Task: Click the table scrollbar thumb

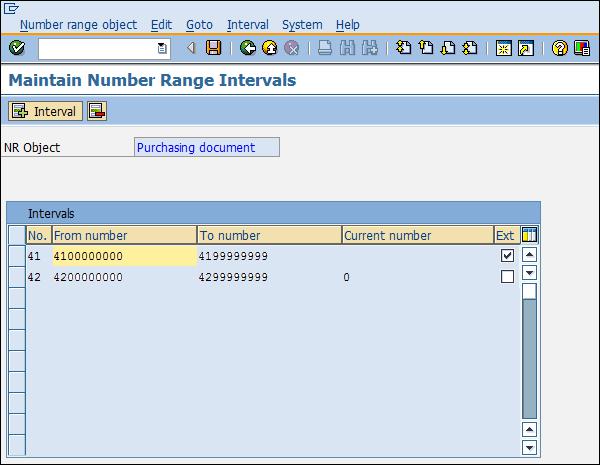Action: click(530, 292)
